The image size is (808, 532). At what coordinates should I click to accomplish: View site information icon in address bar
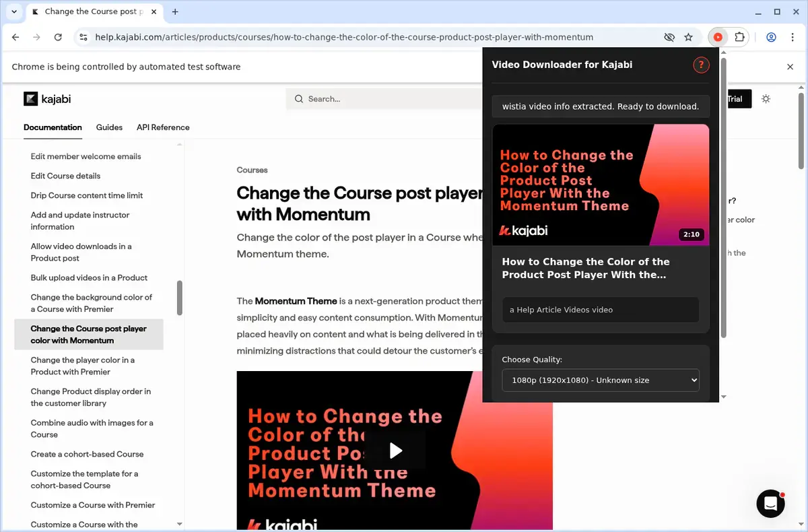(83, 38)
